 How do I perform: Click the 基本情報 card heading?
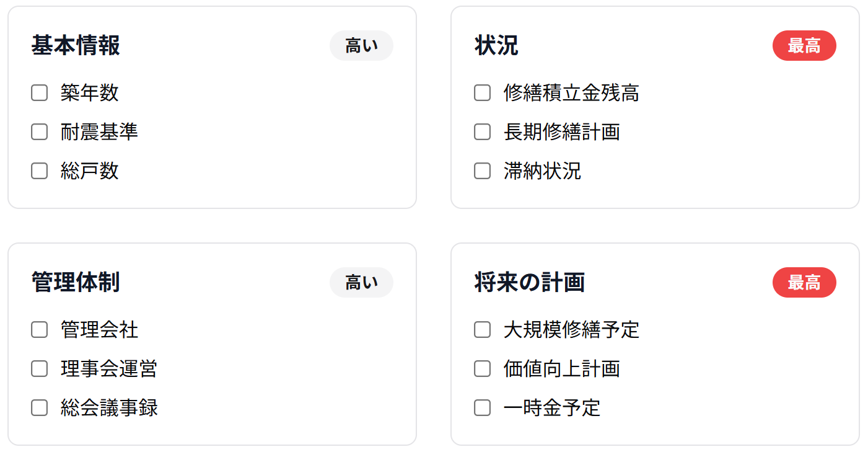(x=76, y=46)
